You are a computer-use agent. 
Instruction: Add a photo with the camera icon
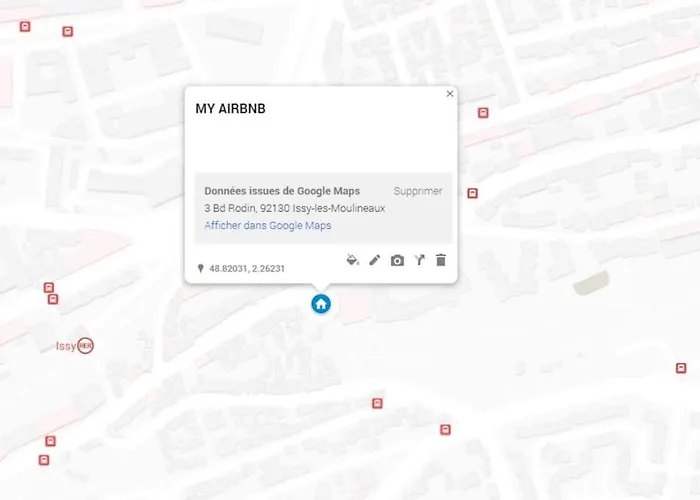click(397, 260)
